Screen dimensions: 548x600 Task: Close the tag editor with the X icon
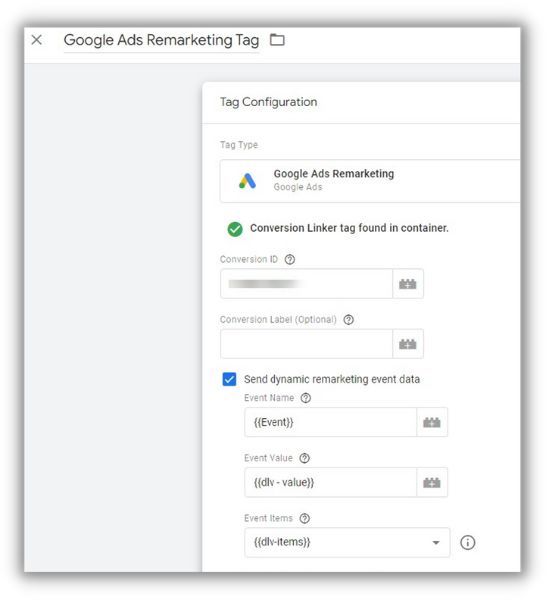pyautogui.click(x=37, y=40)
